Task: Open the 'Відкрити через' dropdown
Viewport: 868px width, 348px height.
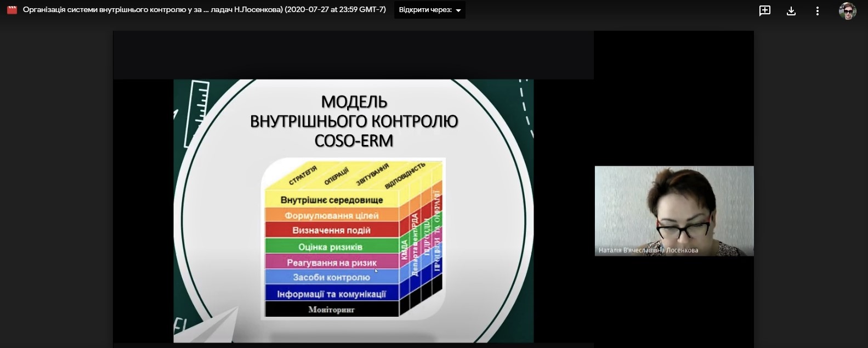Action: [x=430, y=10]
